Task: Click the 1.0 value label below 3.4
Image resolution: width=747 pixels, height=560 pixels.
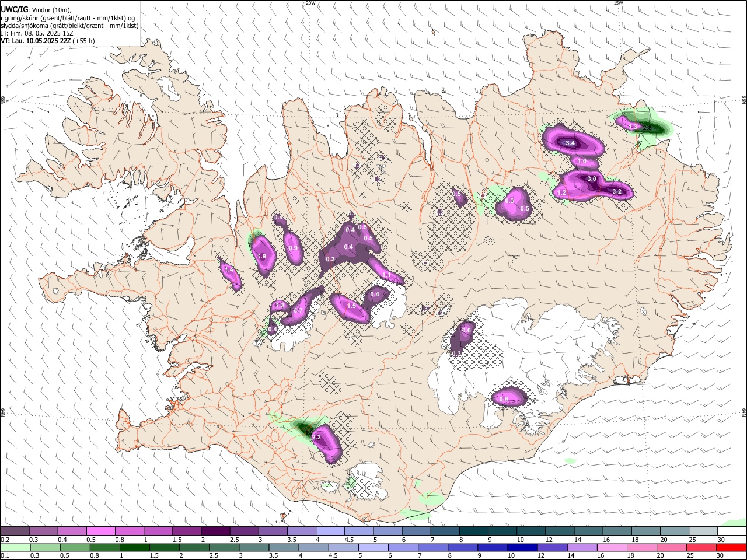Action: tap(581, 162)
